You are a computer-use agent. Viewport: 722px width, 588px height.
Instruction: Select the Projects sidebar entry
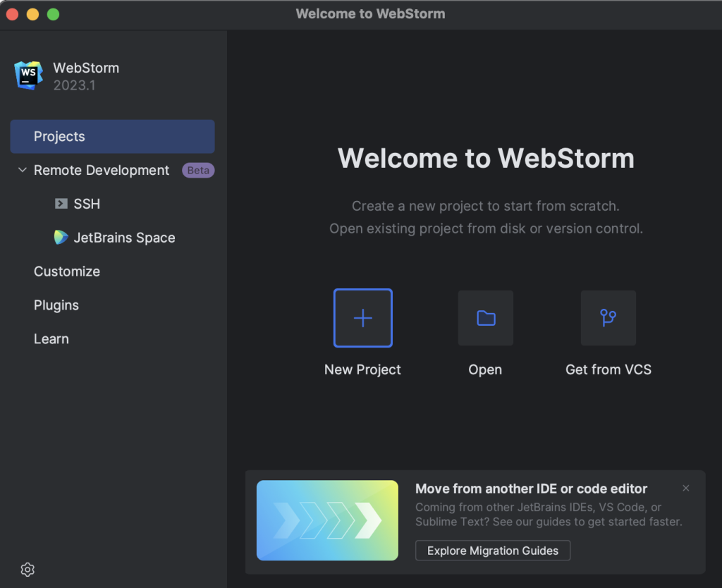pos(59,136)
